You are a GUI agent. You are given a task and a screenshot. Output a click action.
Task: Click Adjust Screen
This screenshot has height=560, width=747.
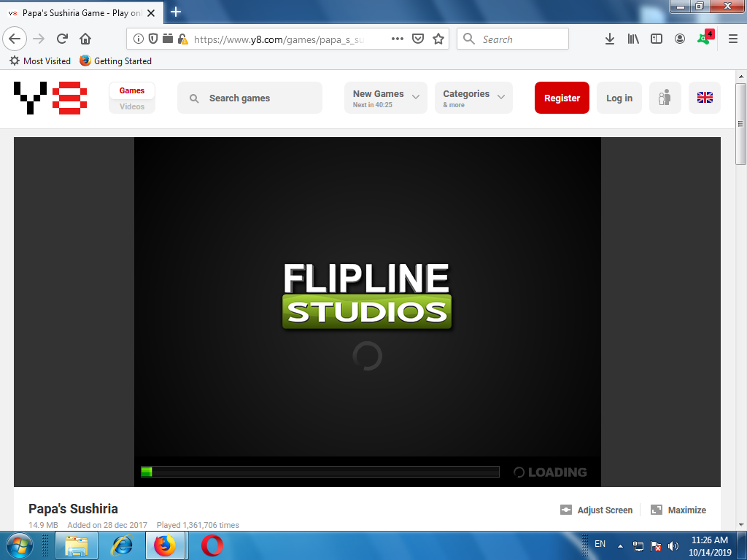[597, 510]
